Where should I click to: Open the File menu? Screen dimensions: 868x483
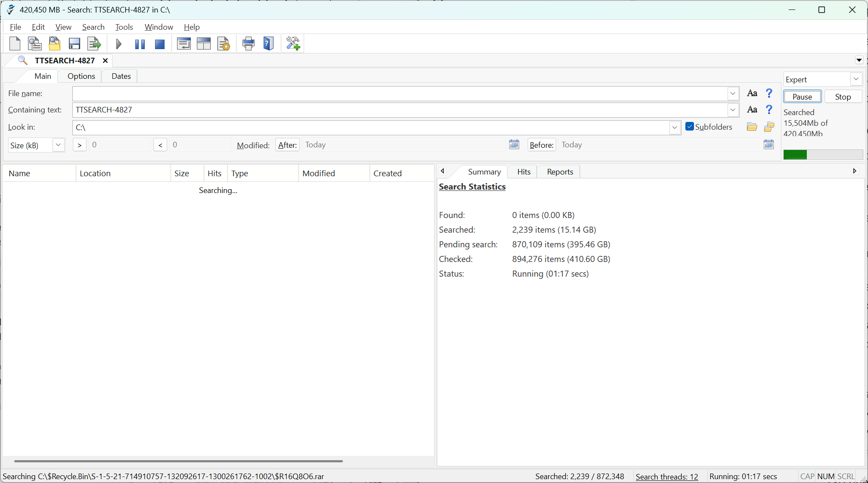pyautogui.click(x=15, y=27)
